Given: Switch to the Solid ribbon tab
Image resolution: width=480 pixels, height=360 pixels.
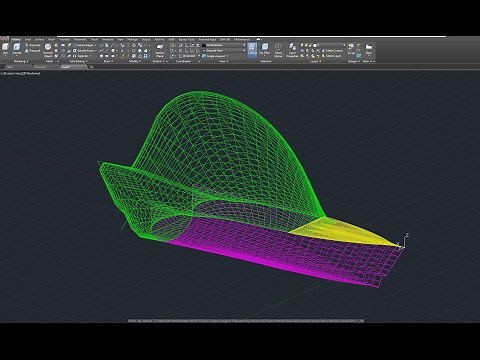Looking at the screenshot, I should 28,39.
